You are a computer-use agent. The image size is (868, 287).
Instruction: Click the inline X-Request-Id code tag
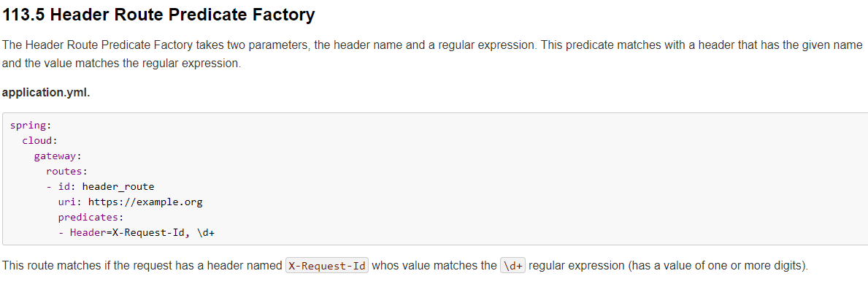tap(327, 265)
